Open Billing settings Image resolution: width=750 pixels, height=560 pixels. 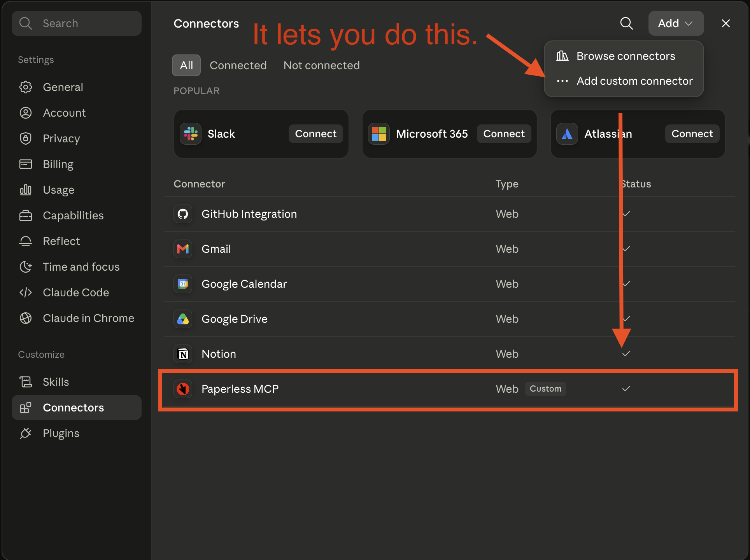pyautogui.click(x=77, y=164)
